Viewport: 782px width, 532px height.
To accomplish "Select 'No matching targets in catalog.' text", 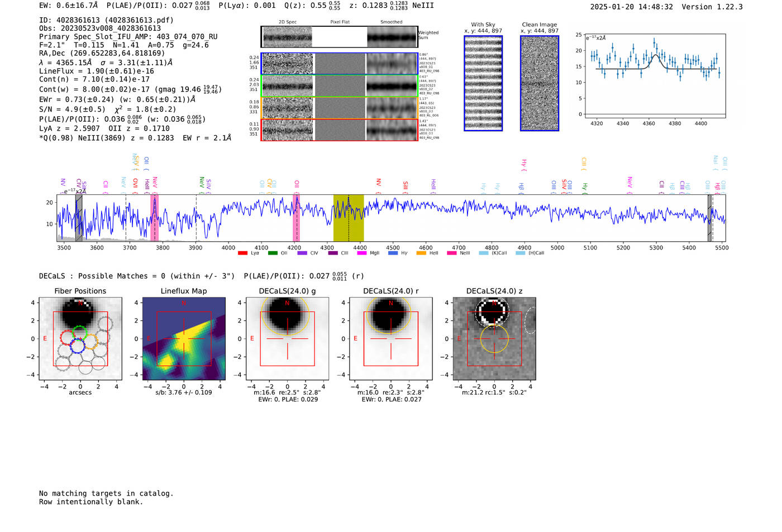I will point(106,493).
